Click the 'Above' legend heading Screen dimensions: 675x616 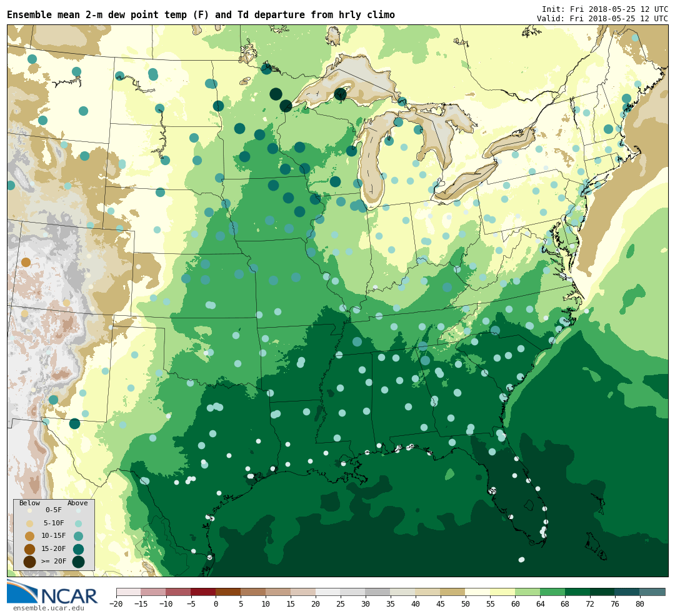(77, 503)
